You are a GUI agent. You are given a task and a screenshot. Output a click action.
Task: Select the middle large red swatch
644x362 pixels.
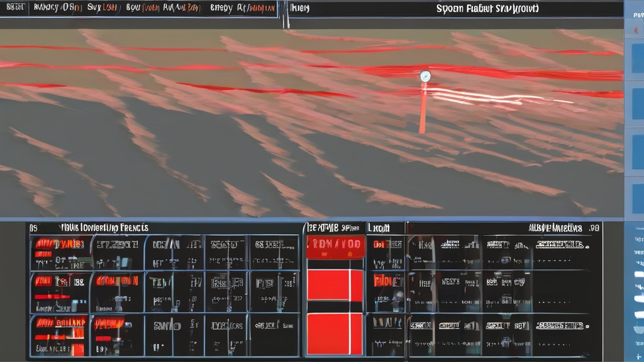pos(335,285)
